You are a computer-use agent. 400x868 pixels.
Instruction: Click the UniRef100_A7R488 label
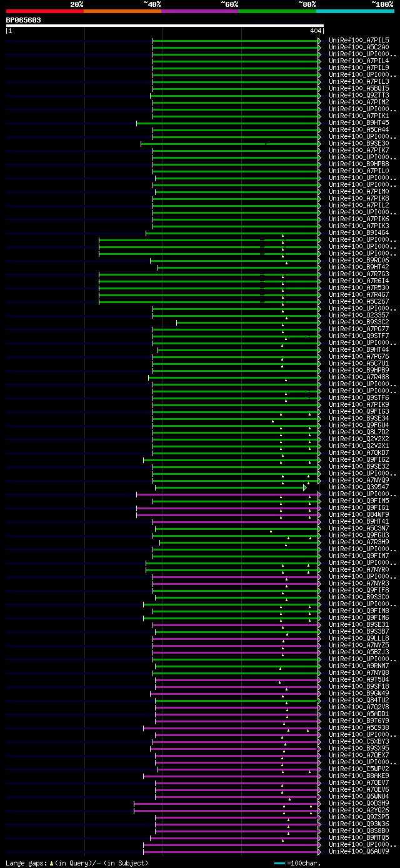point(359,377)
